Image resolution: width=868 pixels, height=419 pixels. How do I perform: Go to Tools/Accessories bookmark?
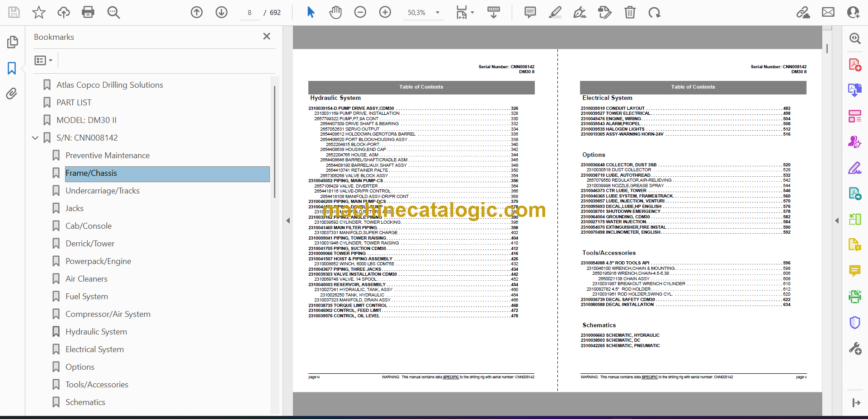[97, 385]
